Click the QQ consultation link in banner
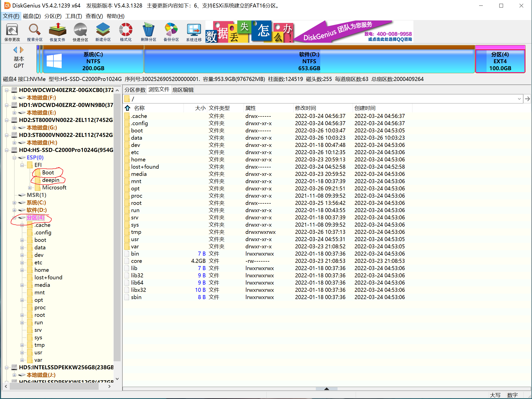Screen dimensions: 532x399 (390, 39)
